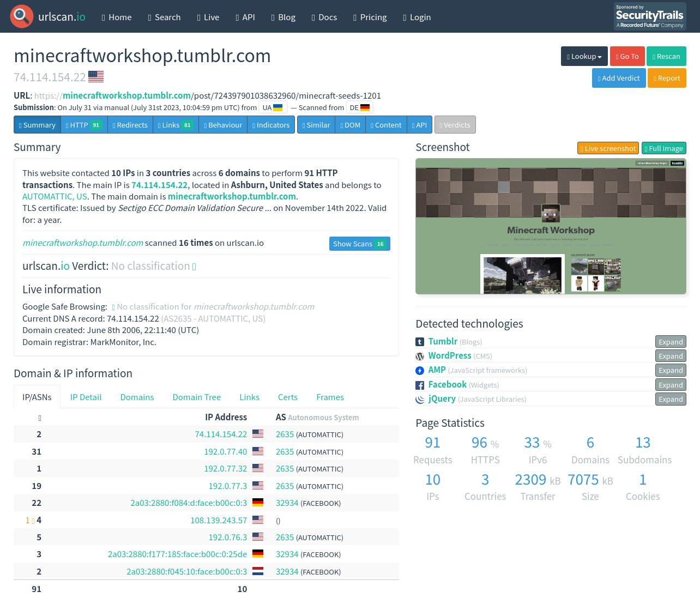This screenshot has width=700, height=610.
Task: Click the SecurityTrails sponsor logo
Action: (x=650, y=16)
